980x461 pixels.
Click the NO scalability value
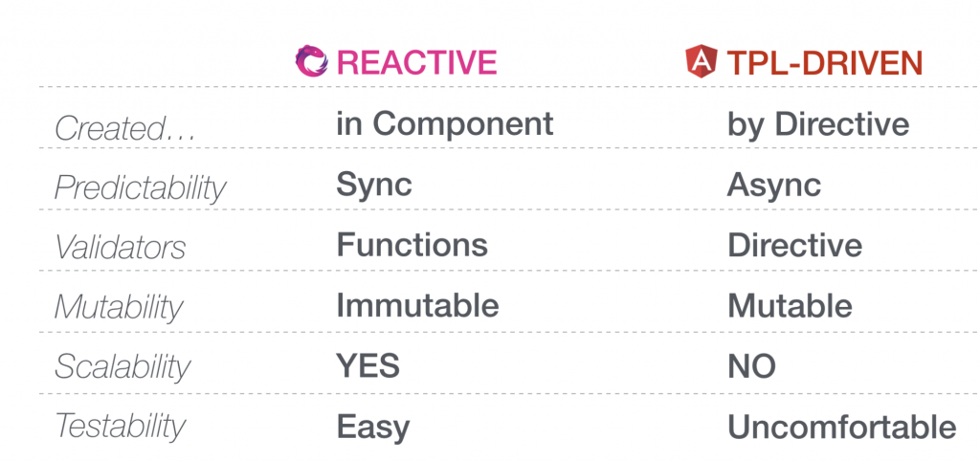point(751,366)
